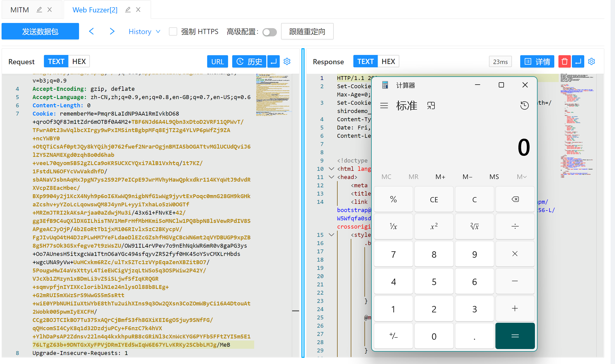Open the History dropdown
The image size is (615, 364).
pyautogui.click(x=144, y=31)
